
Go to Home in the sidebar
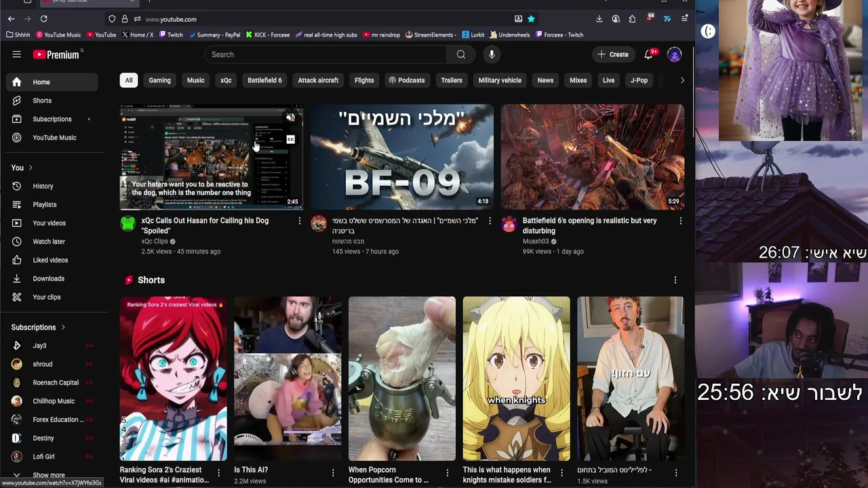(x=52, y=82)
